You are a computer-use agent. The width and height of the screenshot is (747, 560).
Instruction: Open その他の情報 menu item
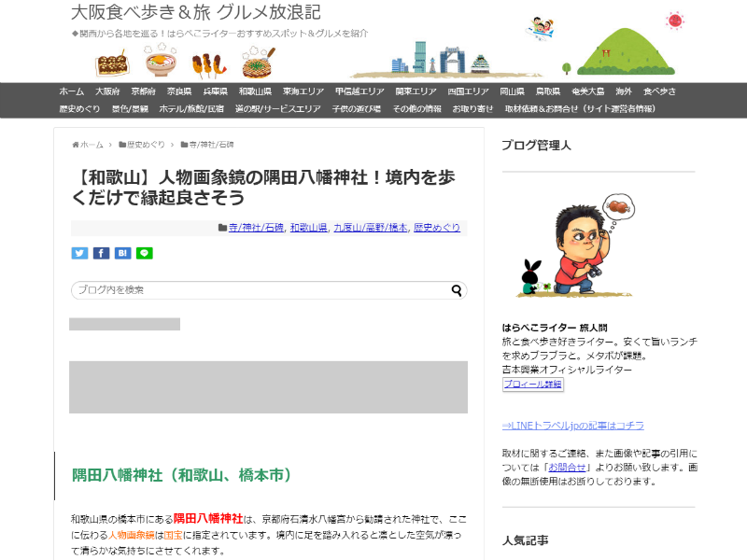[x=416, y=108]
